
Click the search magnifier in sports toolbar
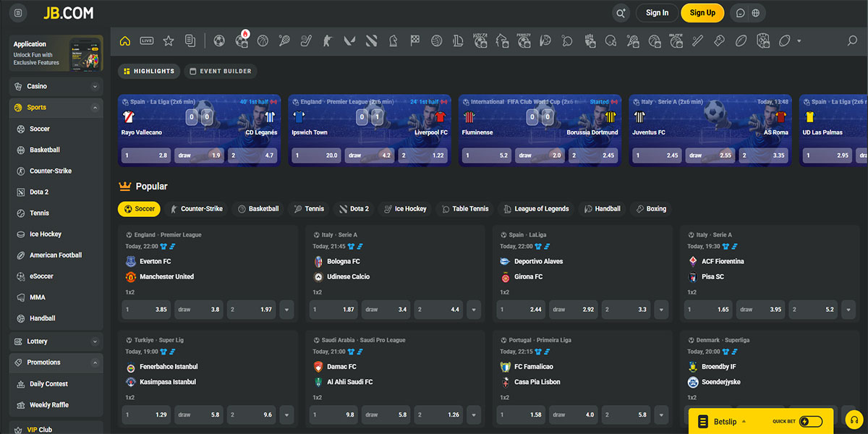pyautogui.click(x=852, y=41)
